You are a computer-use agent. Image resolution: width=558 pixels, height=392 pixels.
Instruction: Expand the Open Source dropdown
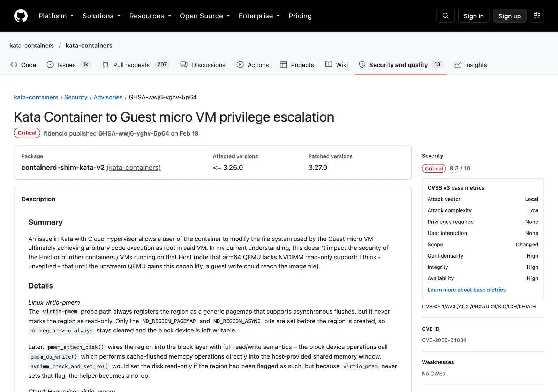205,16
